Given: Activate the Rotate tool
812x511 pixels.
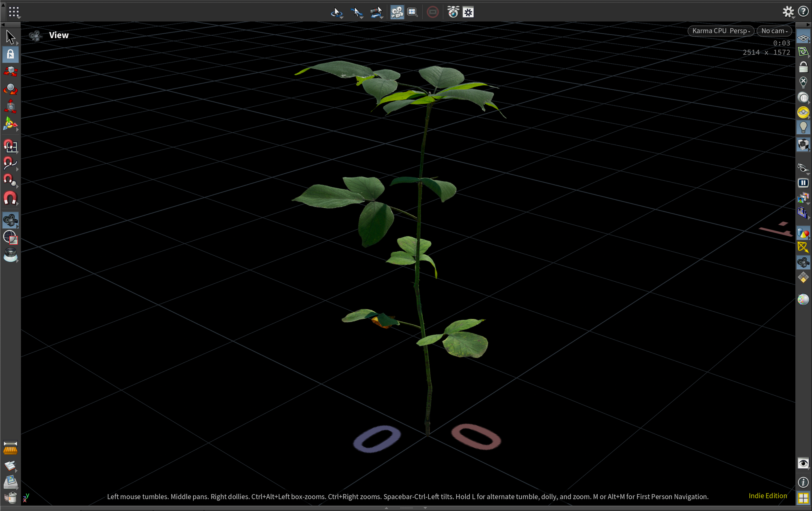Looking at the screenshot, I should [10, 89].
